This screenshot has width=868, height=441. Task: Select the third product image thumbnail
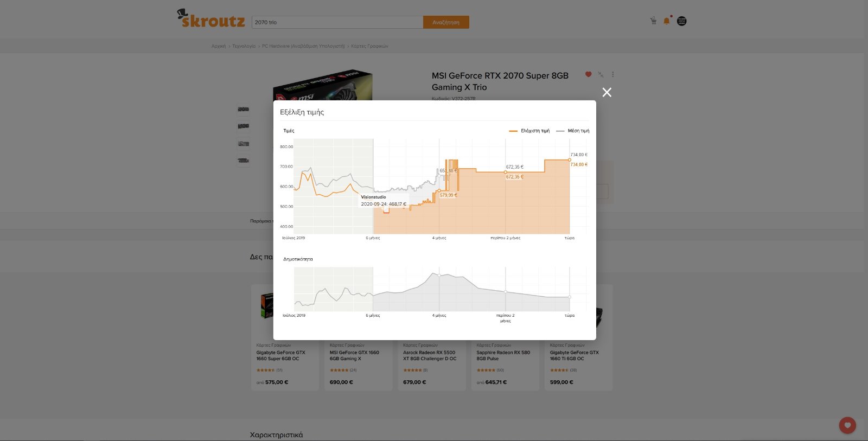[244, 144]
